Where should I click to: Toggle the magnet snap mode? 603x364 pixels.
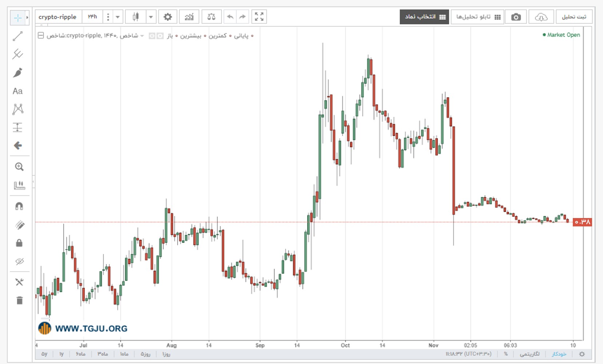(19, 206)
